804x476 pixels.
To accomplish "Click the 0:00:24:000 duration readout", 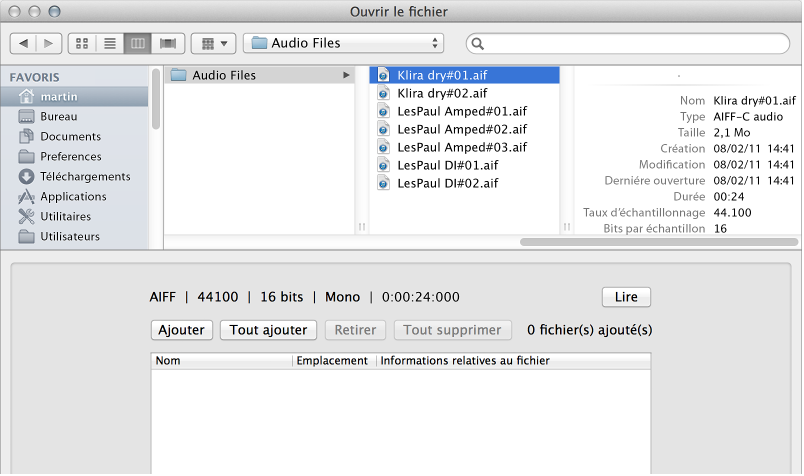I will click(x=420, y=297).
